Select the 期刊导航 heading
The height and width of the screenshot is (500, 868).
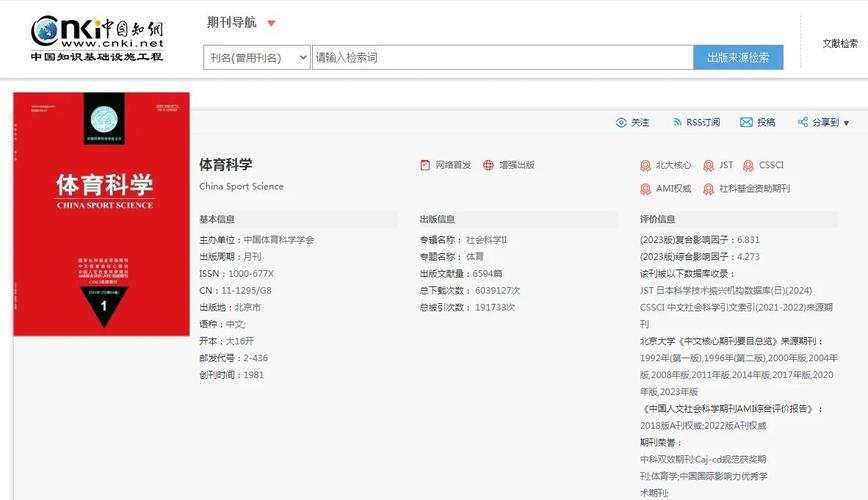(x=231, y=22)
